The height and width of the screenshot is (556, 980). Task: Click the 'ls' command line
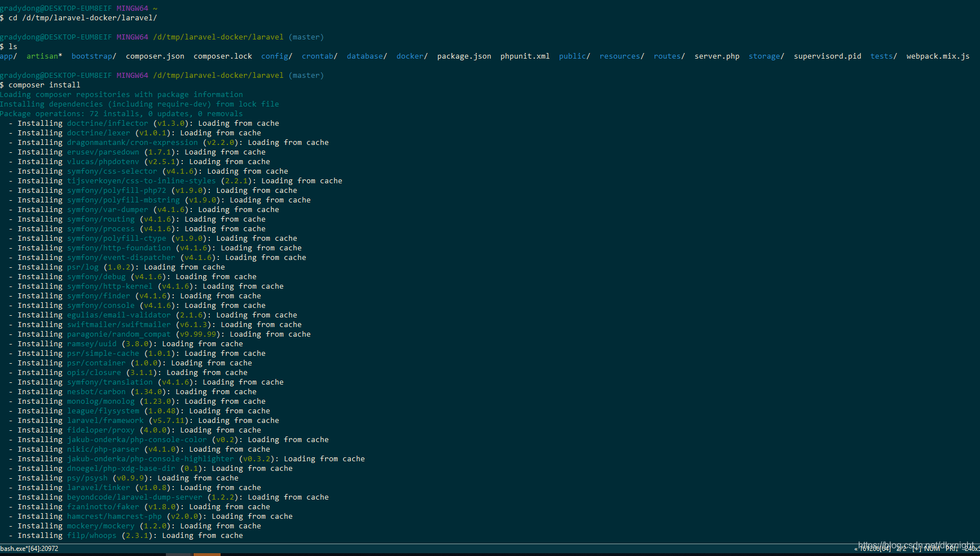[13, 47]
